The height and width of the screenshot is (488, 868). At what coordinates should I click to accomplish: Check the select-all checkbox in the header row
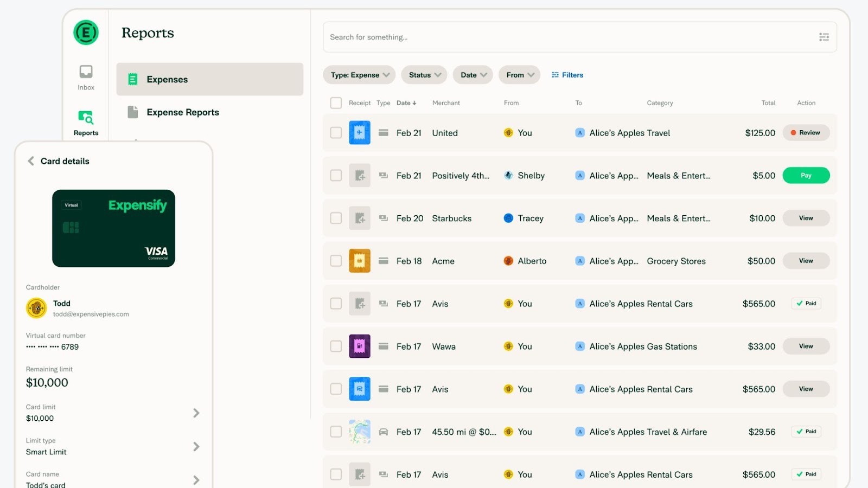pos(335,102)
